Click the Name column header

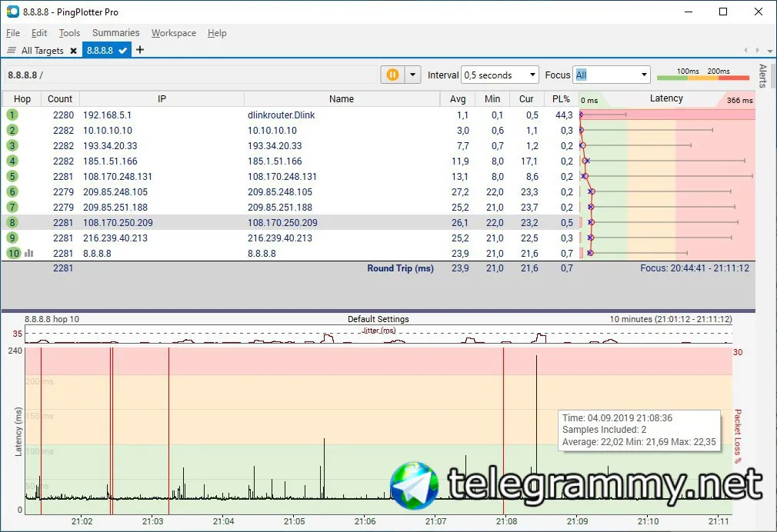pos(342,98)
